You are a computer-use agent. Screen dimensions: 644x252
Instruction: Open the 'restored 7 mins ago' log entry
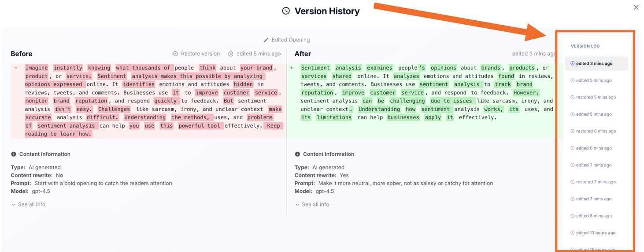[596, 182]
